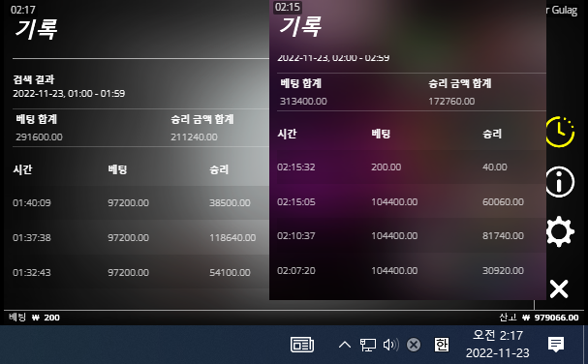Open the notification center icon
The width and height of the screenshot is (588, 364).
(556, 344)
